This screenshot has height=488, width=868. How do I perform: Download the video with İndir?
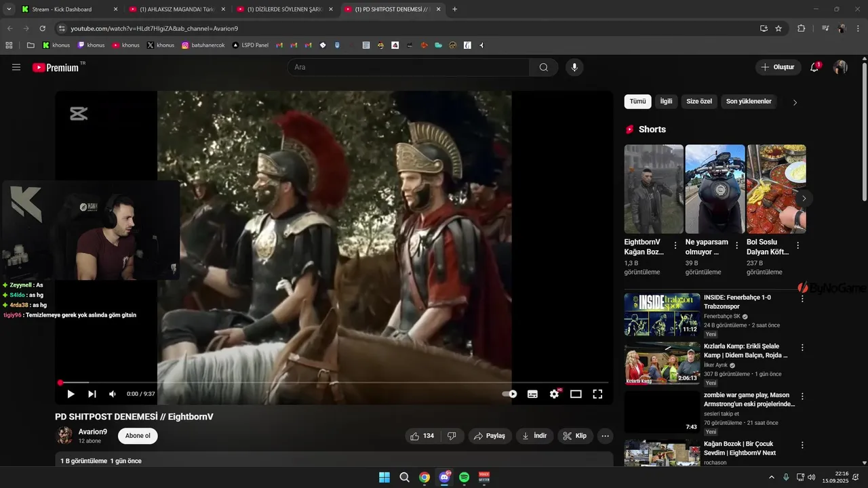[534, 436]
